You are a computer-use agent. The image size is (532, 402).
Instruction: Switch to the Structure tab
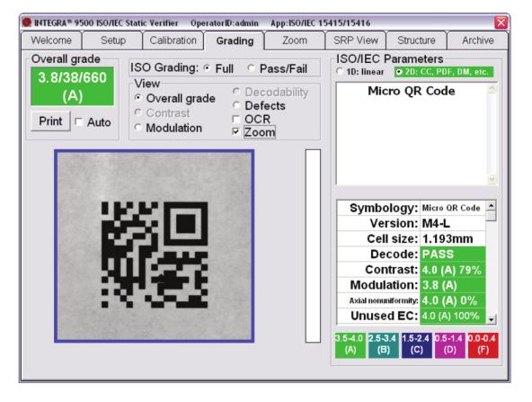click(x=416, y=40)
